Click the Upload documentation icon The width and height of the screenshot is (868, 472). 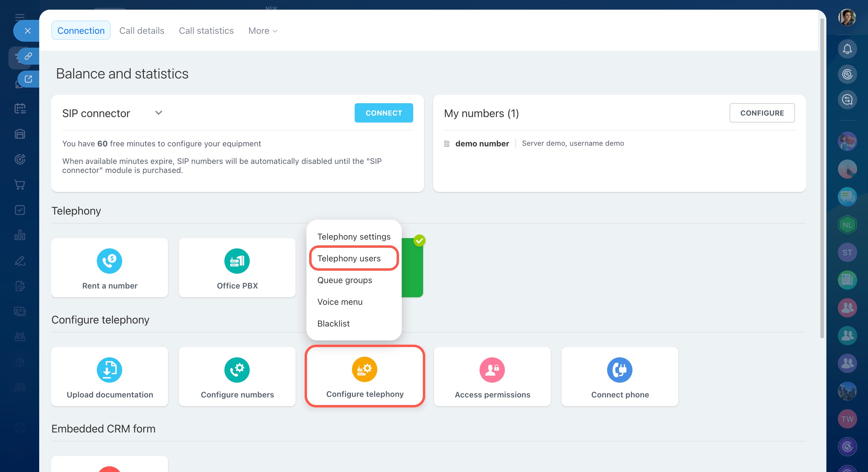pyautogui.click(x=109, y=370)
